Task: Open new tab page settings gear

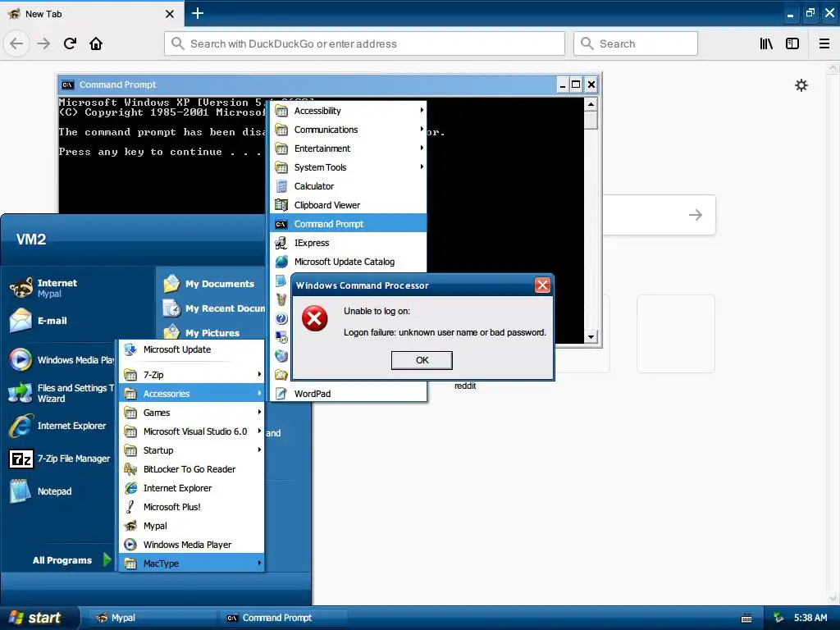Action: point(801,85)
